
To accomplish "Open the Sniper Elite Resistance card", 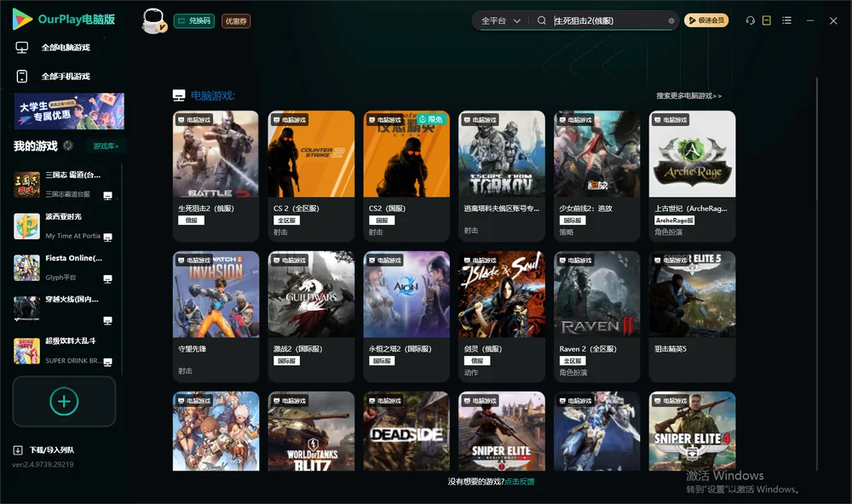I will coord(502,432).
